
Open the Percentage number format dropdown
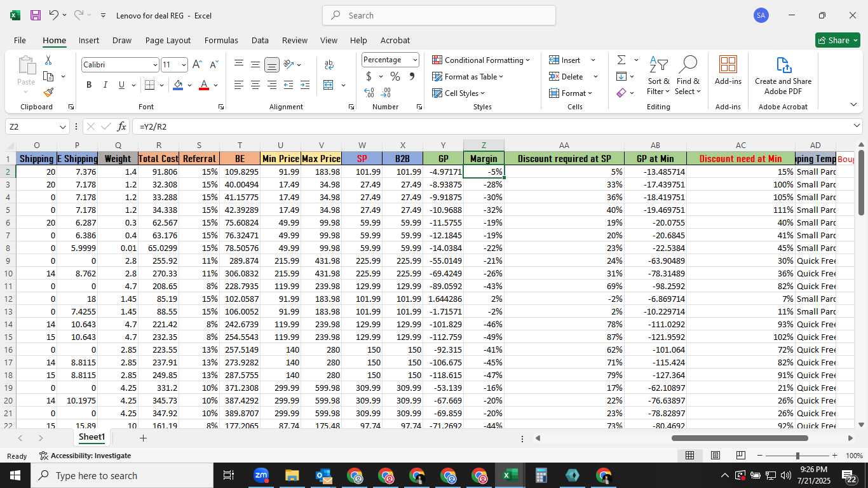pos(415,60)
